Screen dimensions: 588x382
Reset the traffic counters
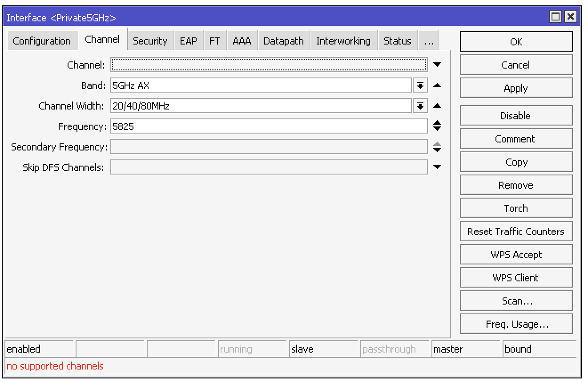(516, 231)
